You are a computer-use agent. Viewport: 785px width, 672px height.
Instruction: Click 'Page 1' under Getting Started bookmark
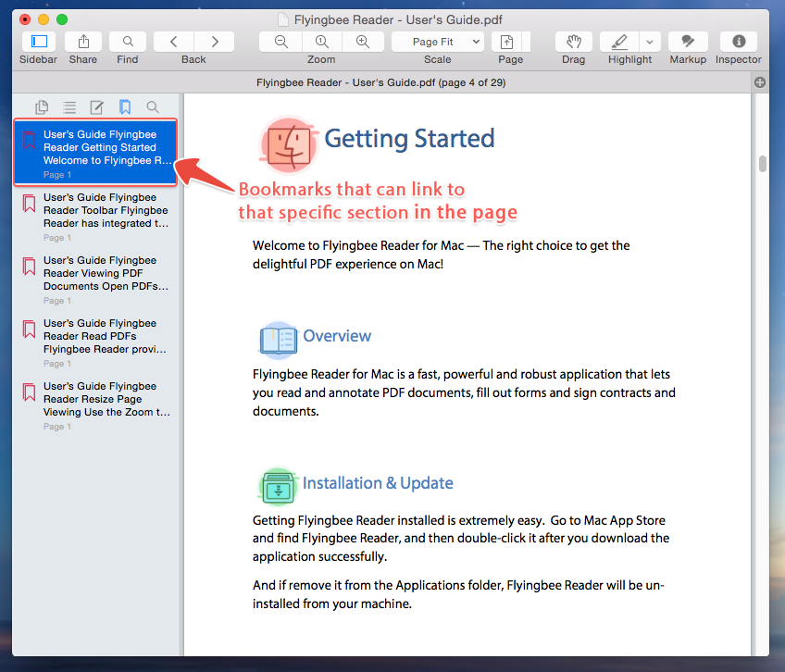coord(57,175)
